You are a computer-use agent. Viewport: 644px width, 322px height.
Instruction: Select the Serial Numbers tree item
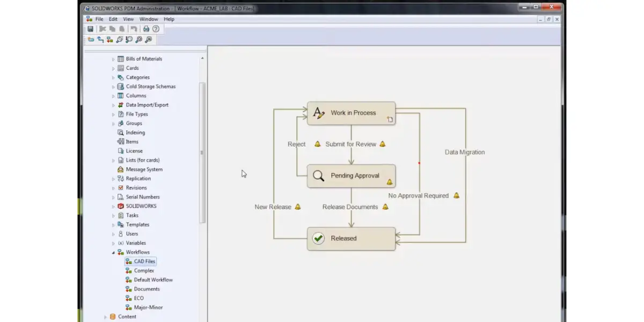pos(143,197)
